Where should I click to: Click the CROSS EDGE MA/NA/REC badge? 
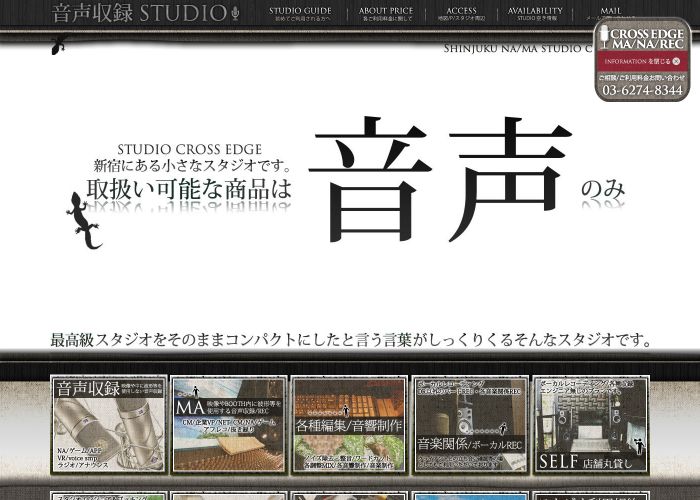[x=642, y=39]
